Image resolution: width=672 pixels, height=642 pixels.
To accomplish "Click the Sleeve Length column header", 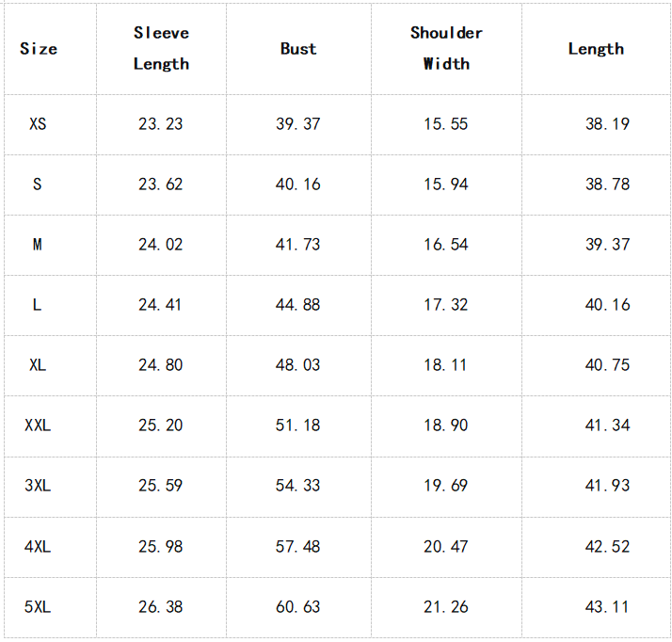I will (161, 48).
